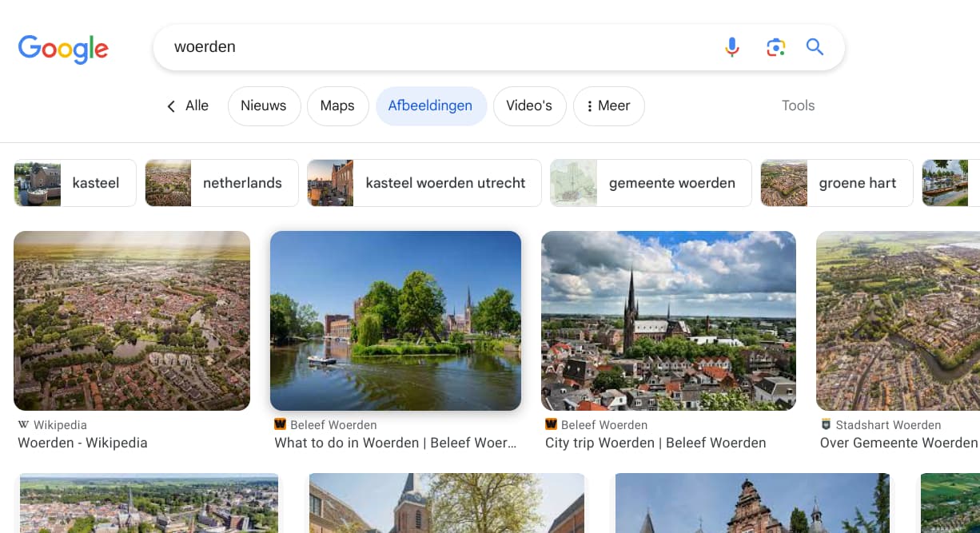Screen dimensions: 980x533
Task: Open Woerden - Wikipedia title link
Action: coord(82,443)
